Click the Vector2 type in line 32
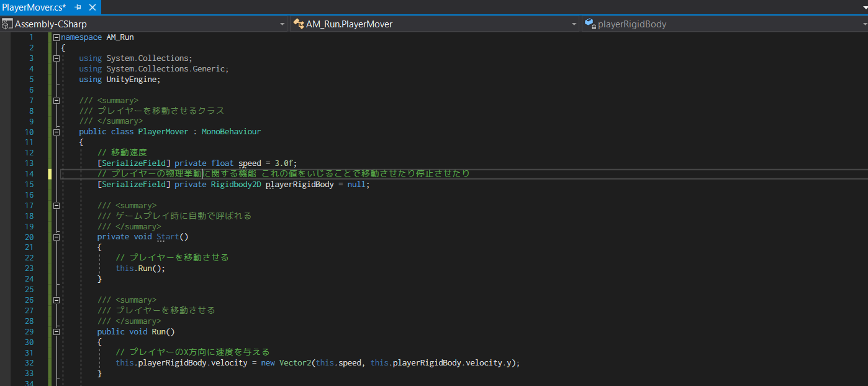Image resolution: width=868 pixels, height=386 pixels. [x=295, y=363]
